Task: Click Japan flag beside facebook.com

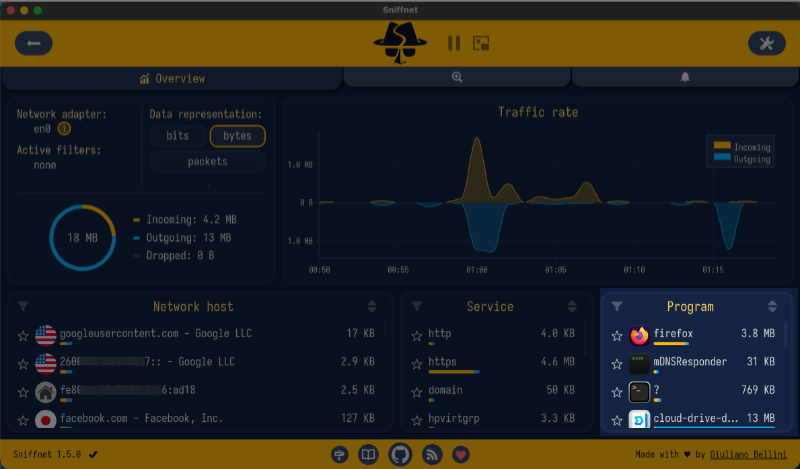Action: pyautogui.click(x=45, y=419)
